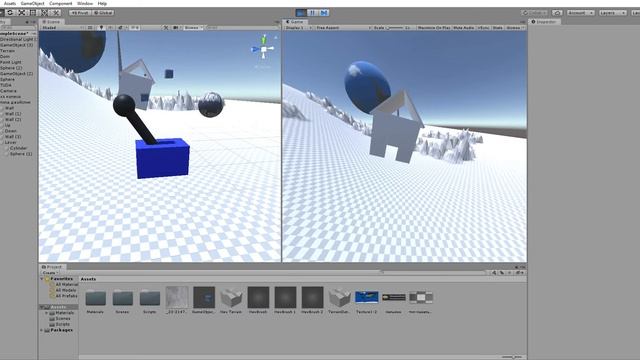Screen dimensions: 640x360
Task: Select the custom editor tools icon
Action: tap(56, 13)
